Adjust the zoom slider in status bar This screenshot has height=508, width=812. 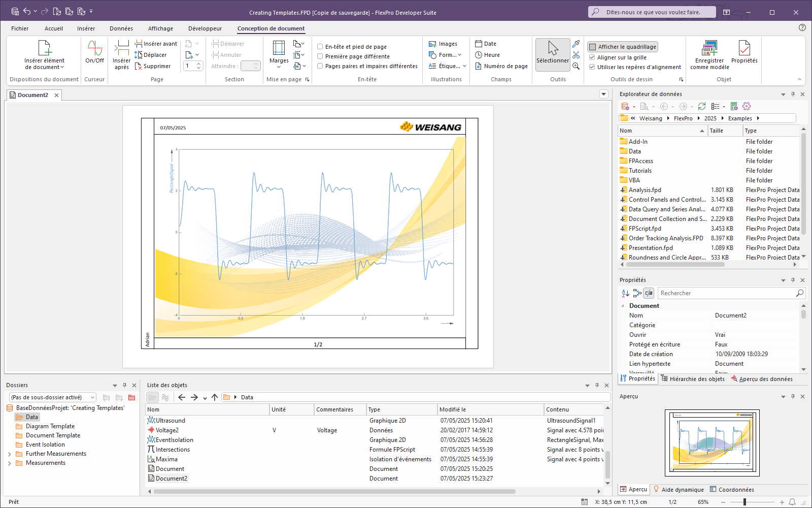[745, 502]
